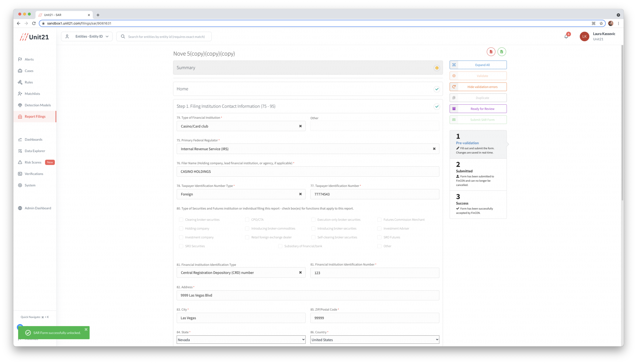The image size is (637, 364).
Task: Click the Unit21 logo
Action: coord(34,37)
